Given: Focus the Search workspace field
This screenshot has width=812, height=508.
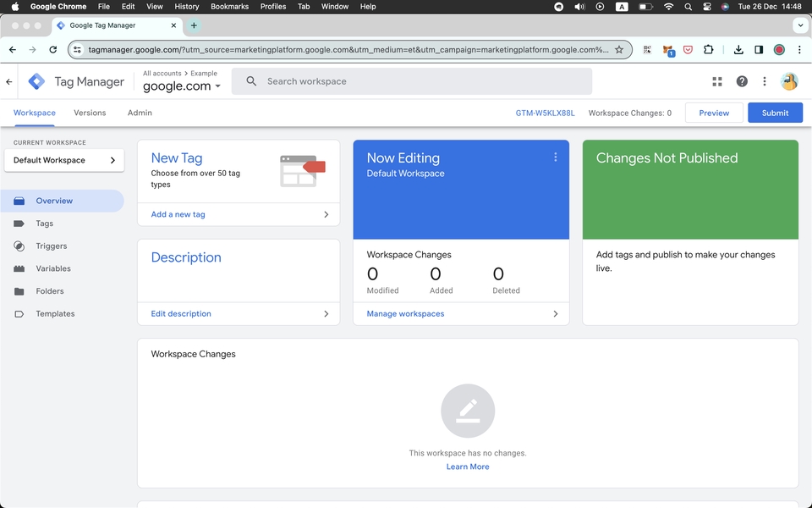Looking at the screenshot, I should pos(412,81).
